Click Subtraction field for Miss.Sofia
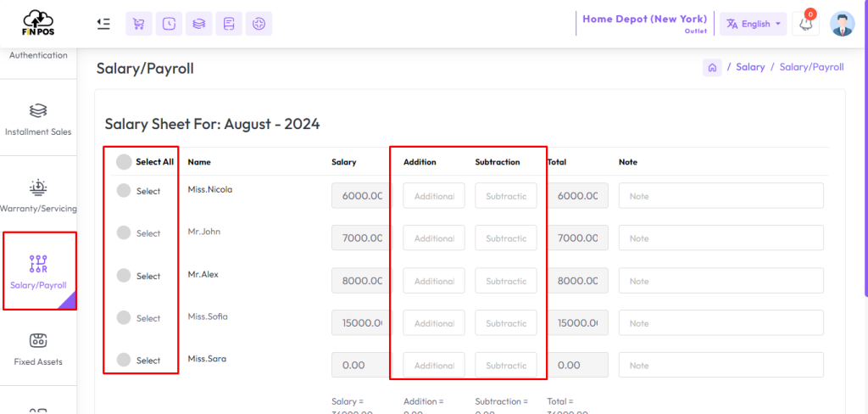868x414 pixels. (506, 322)
